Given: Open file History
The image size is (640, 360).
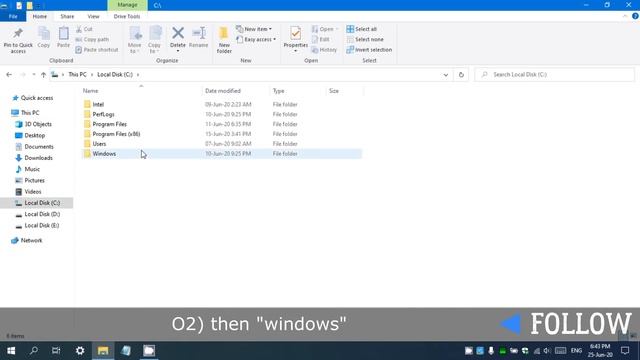Looking at the screenshot, I should click(324, 49).
